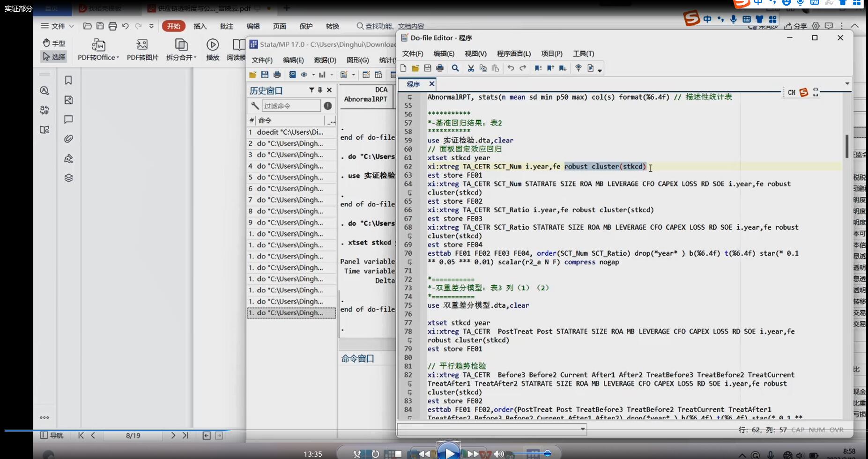Click into the 过滤命令 filter field
Image resolution: width=868 pixels, height=459 pixels.
point(291,106)
